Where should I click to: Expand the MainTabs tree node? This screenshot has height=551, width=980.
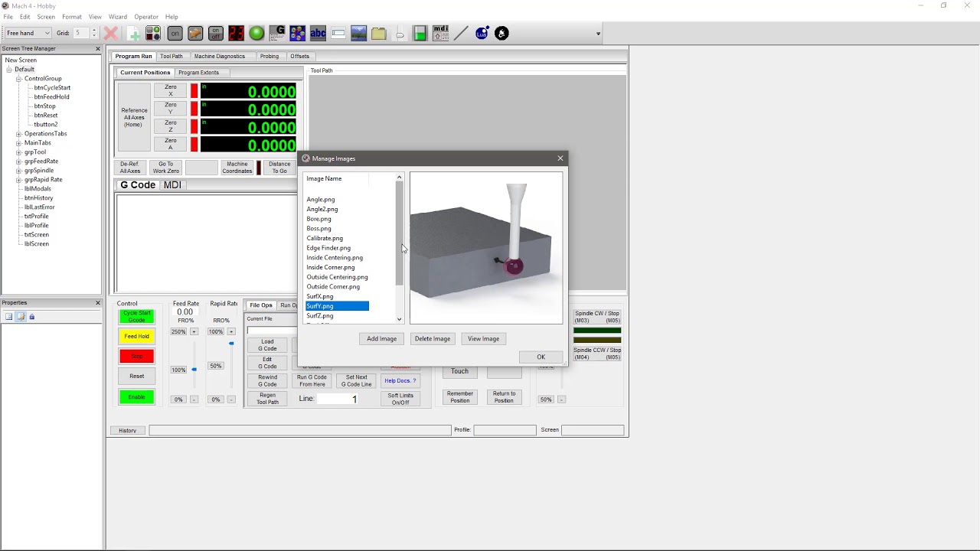[18, 143]
